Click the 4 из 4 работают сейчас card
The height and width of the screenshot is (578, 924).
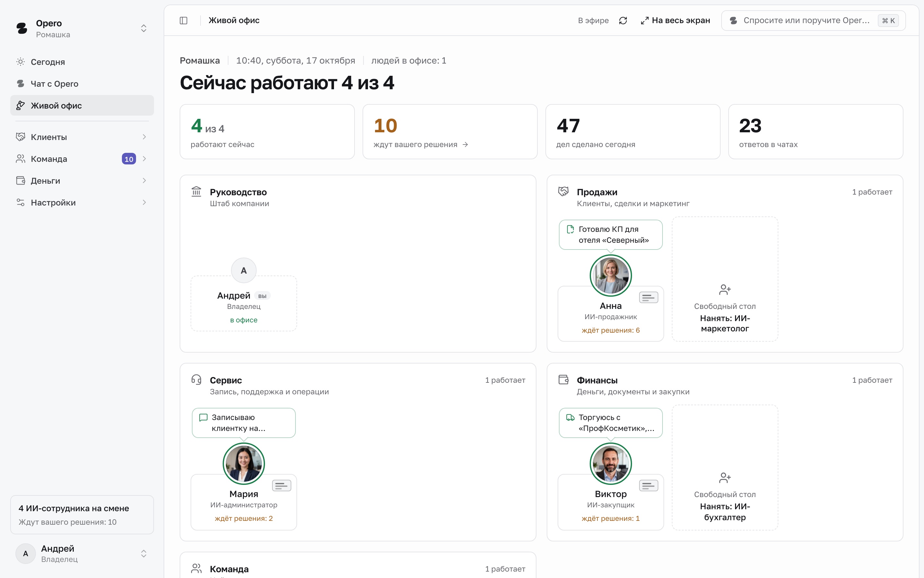click(267, 132)
